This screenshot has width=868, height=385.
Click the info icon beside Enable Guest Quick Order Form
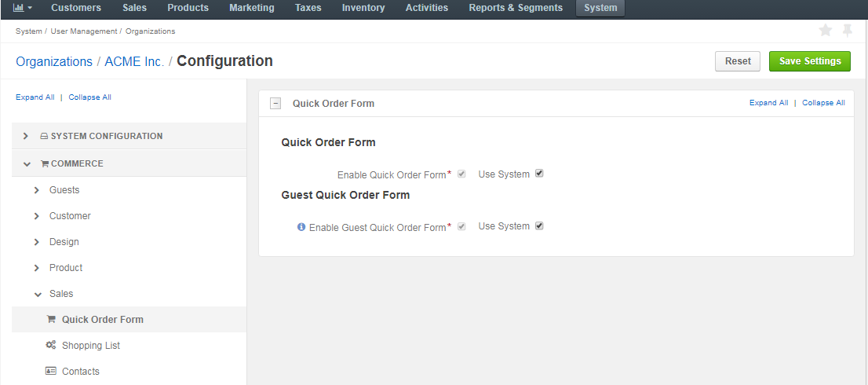tap(301, 226)
